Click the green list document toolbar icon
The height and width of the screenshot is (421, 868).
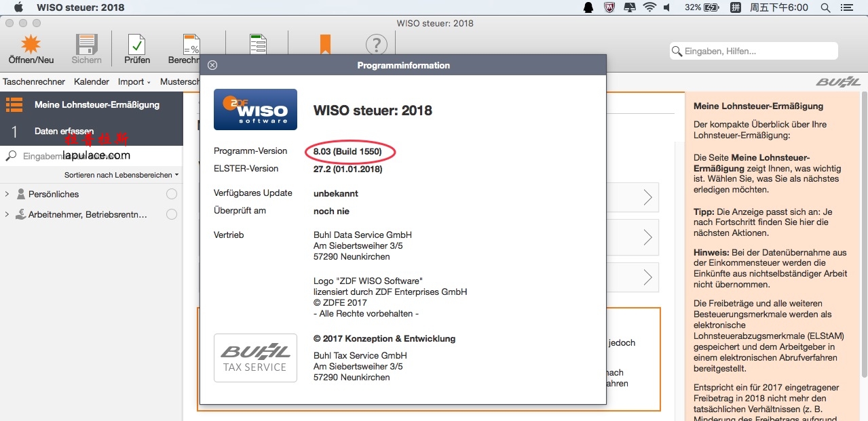258,44
